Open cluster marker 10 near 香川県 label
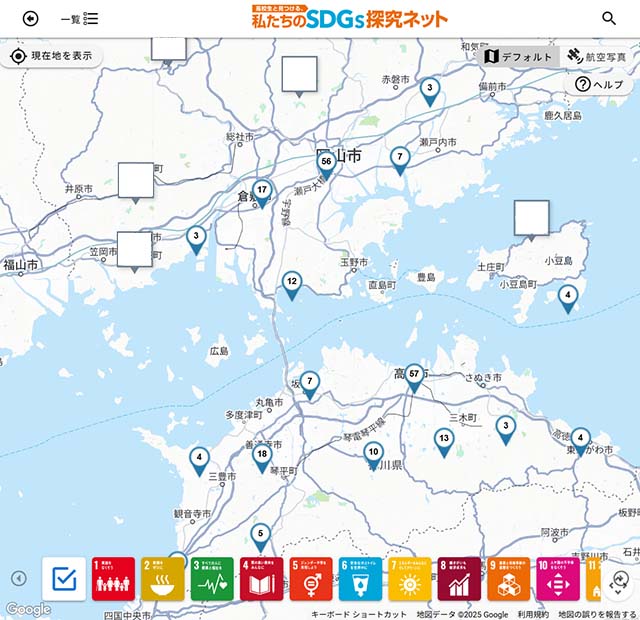Viewport: 640px width, 620px height. [373, 457]
